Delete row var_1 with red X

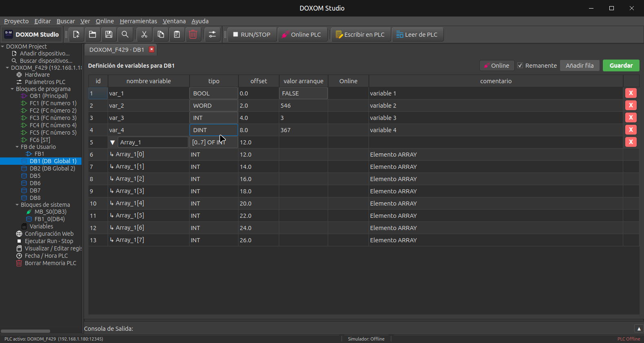coord(631,93)
